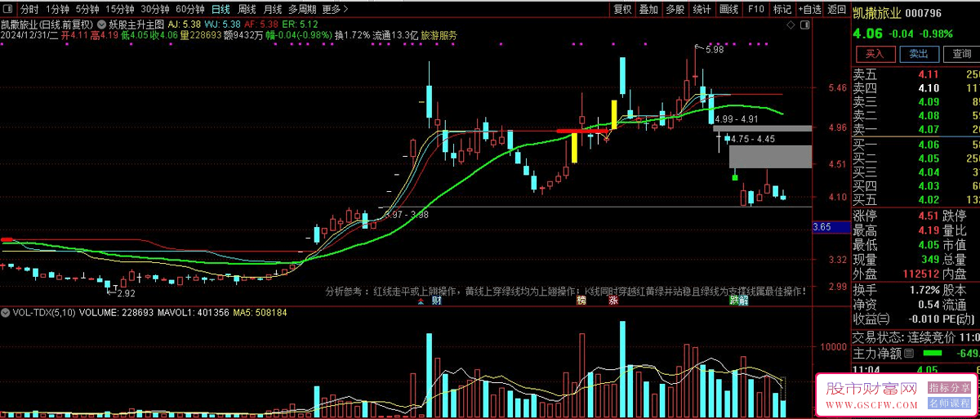Click the 统计 statistics button

pyautogui.click(x=701, y=10)
